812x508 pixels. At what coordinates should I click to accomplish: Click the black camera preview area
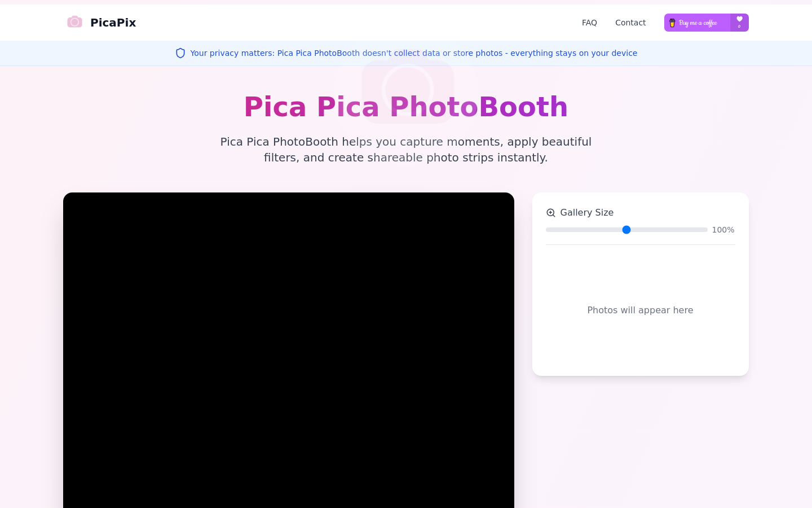(x=289, y=350)
